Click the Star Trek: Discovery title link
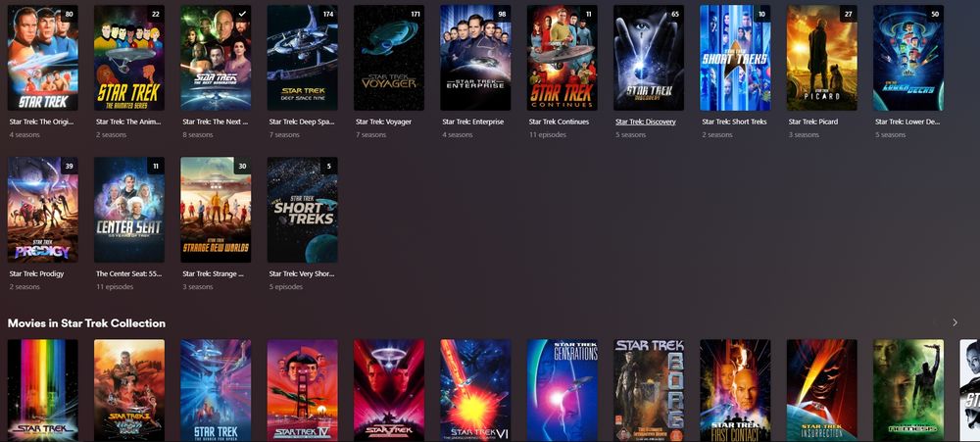The height and width of the screenshot is (442, 980). [646, 122]
